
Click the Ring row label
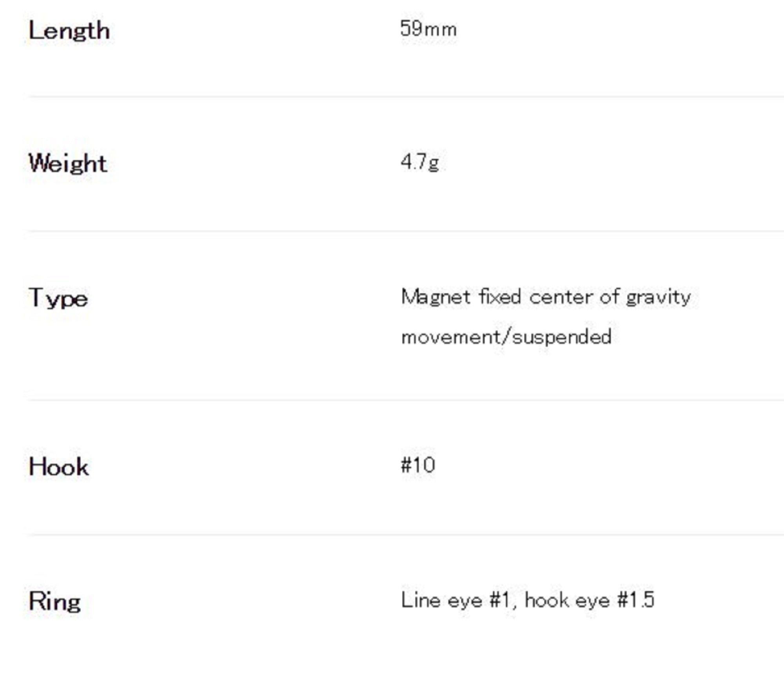click(54, 601)
